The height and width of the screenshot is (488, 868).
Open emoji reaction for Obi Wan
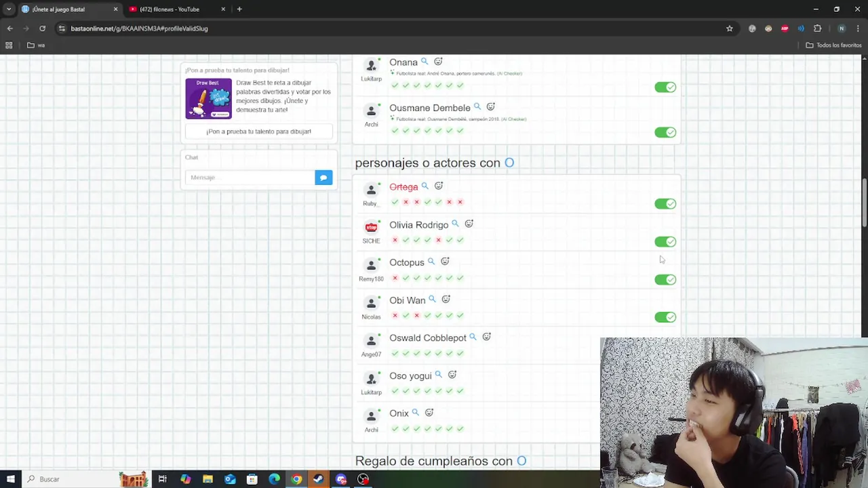[446, 300]
